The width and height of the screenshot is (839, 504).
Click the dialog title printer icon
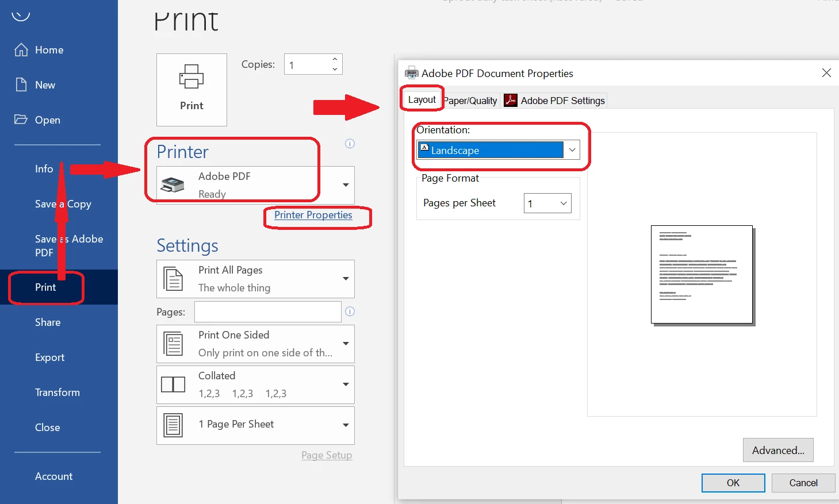(412, 73)
